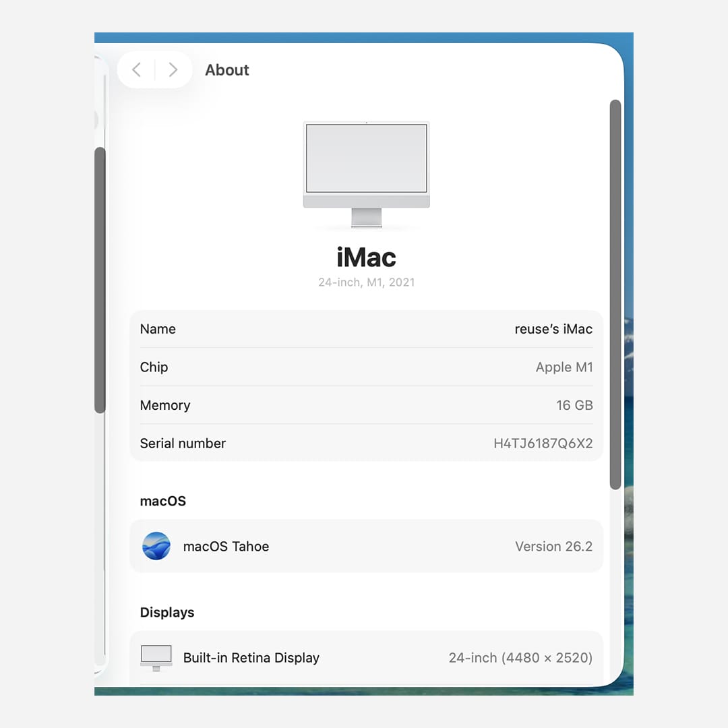Click the macOS Tahoe logo icon

pyautogui.click(x=156, y=546)
